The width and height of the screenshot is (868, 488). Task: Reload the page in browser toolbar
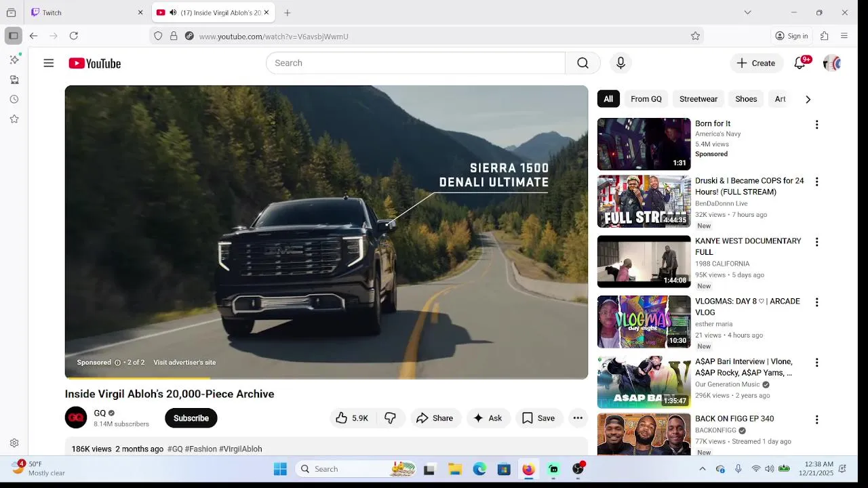74,36
